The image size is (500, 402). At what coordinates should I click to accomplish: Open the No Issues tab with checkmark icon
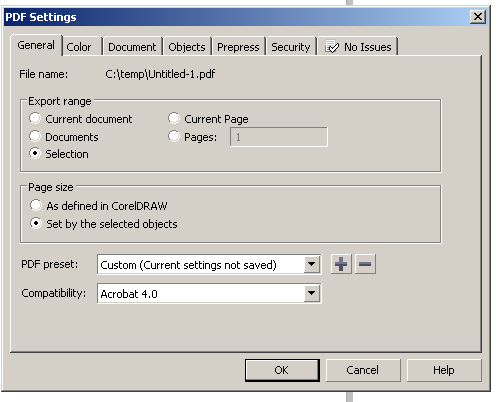(358, 47)
